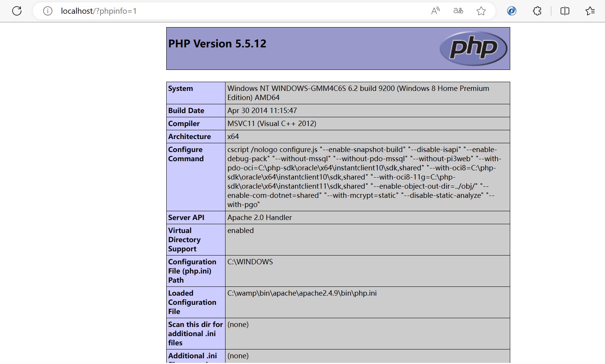Select the x64 architecture value

233,136
